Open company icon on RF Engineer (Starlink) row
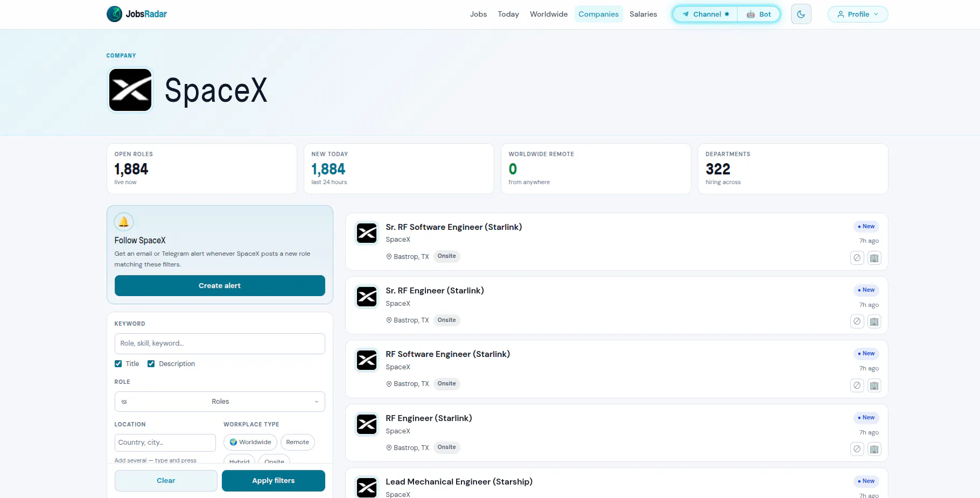This screenshot has width=980, height=498. (x=874, y=449)
